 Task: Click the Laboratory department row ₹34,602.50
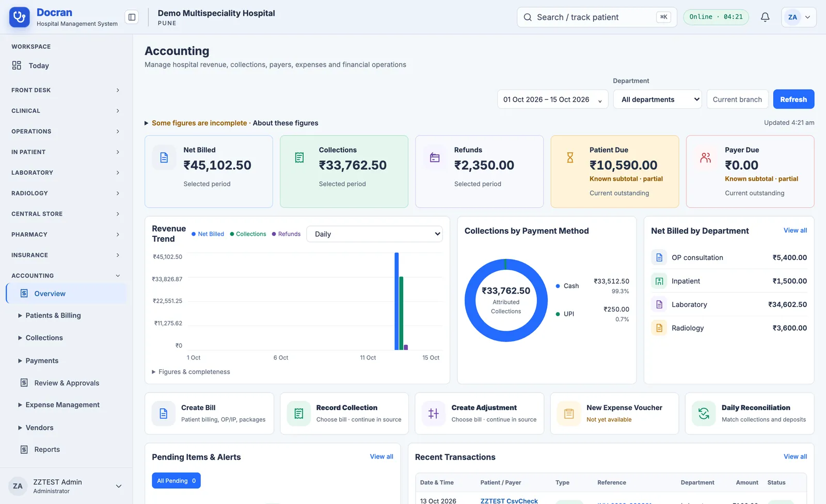(x=729, y=305)
